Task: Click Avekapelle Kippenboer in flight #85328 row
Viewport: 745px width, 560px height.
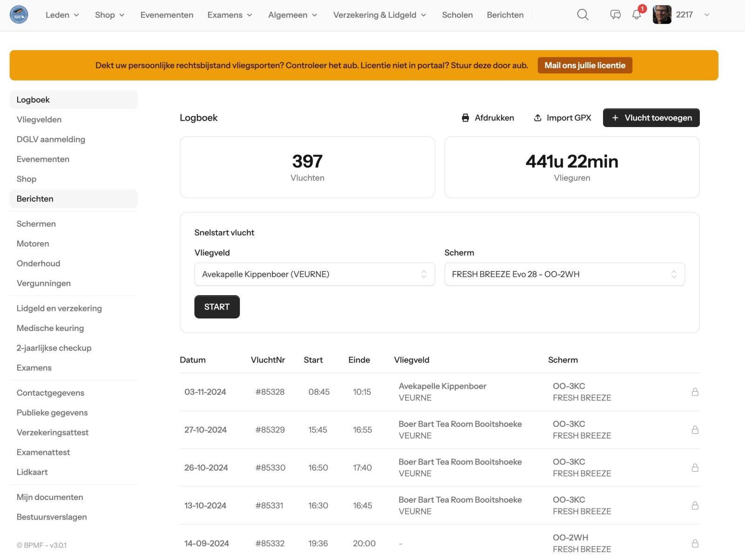Action: [x=442, y=386]
